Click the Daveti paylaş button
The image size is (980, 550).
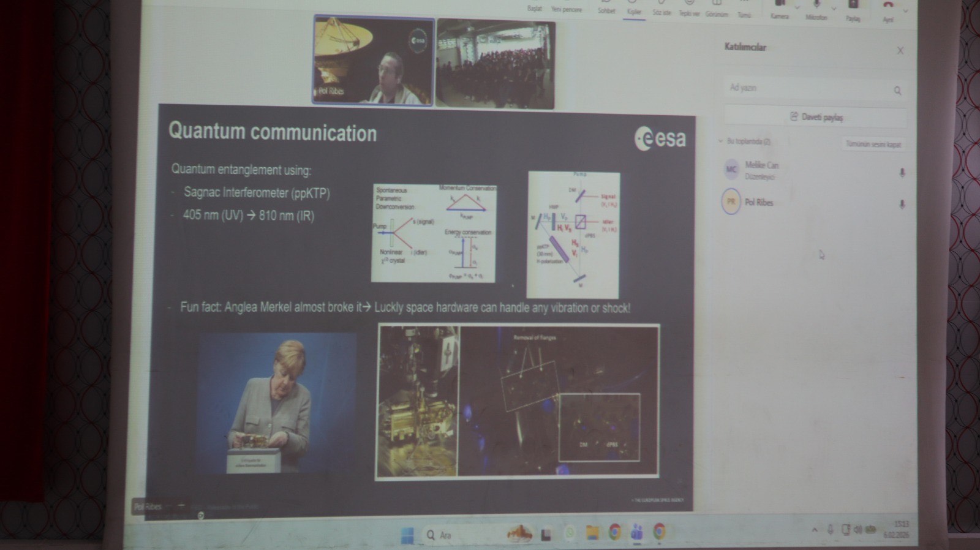tap(816, 116)
